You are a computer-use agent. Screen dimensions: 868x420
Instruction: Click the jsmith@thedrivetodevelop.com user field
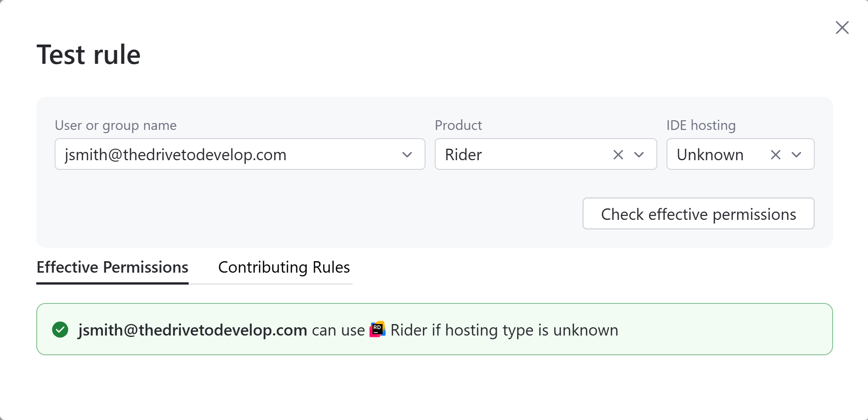click(240, 154)
